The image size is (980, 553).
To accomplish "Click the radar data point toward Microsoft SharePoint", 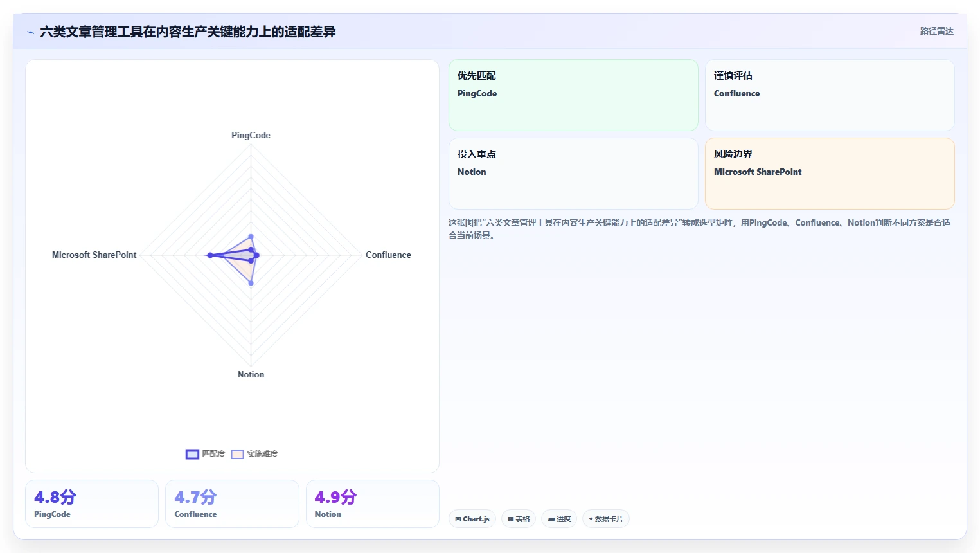I will (x=210, y=255).
